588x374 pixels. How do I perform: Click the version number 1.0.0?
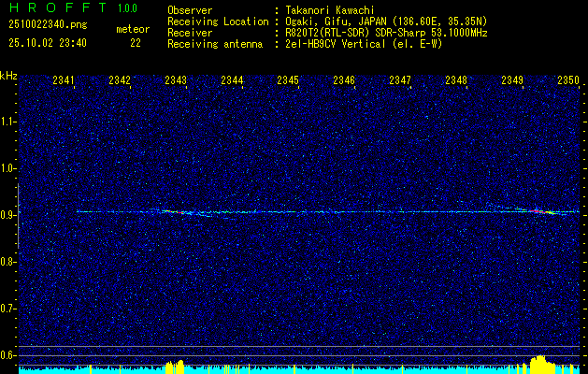click(x=127, y=8)
